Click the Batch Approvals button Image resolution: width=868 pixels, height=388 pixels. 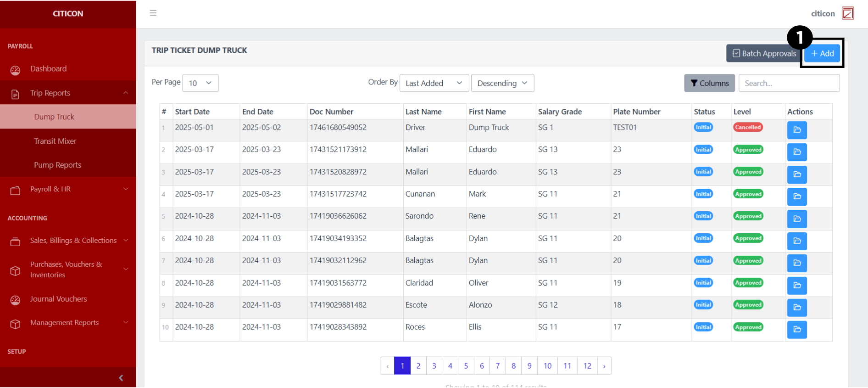[x=764, y=53]
